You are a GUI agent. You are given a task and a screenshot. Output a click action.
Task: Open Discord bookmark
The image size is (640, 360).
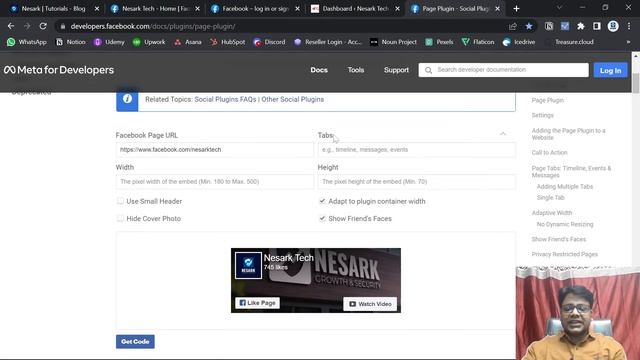pos(269,42)
